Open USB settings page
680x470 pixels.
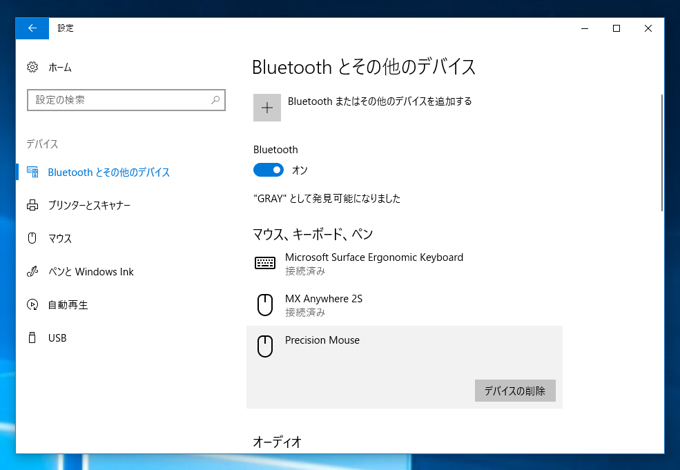tap(57, 338)
